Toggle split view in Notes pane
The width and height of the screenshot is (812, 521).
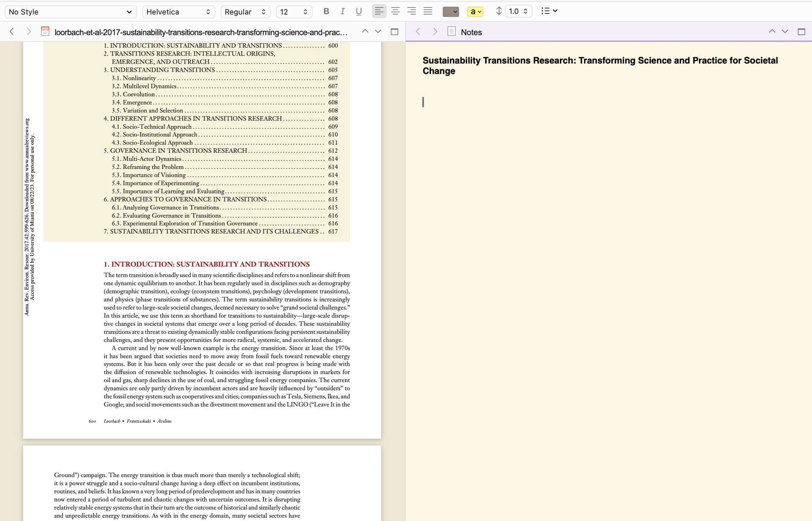[x=801, y=32]
